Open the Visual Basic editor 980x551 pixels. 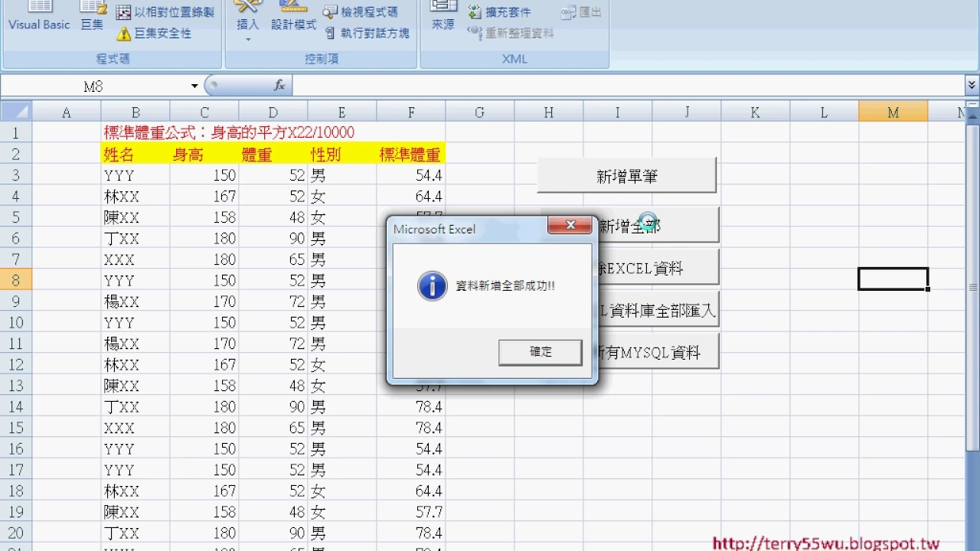tap(39, 17)
